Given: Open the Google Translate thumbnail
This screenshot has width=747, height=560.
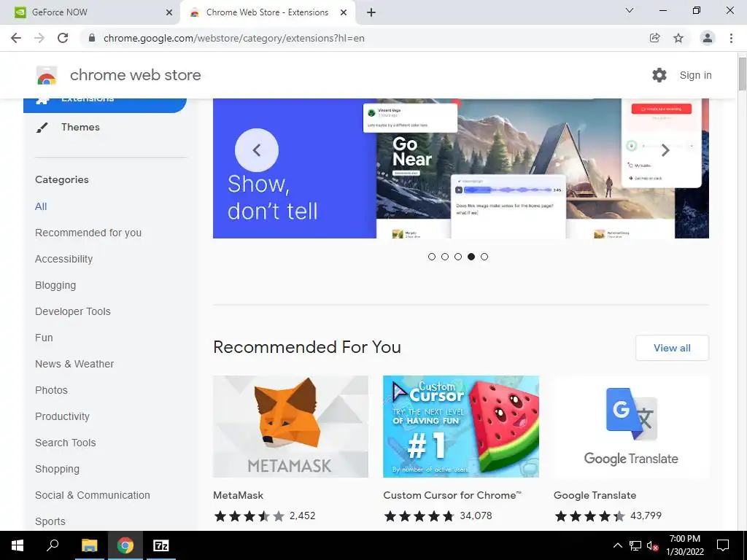Looking at the screenshot, I should pos(631,427).
